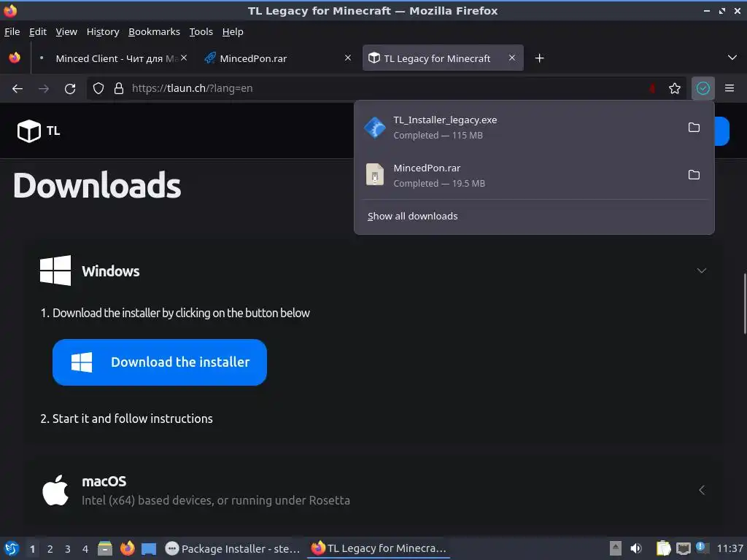Switch to workspace 4
The image size is (747, 560).
point(85,549)
